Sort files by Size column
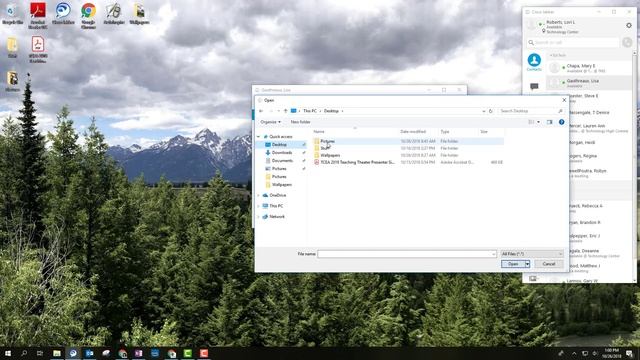The image size is (640, 360). click(484, 132)
